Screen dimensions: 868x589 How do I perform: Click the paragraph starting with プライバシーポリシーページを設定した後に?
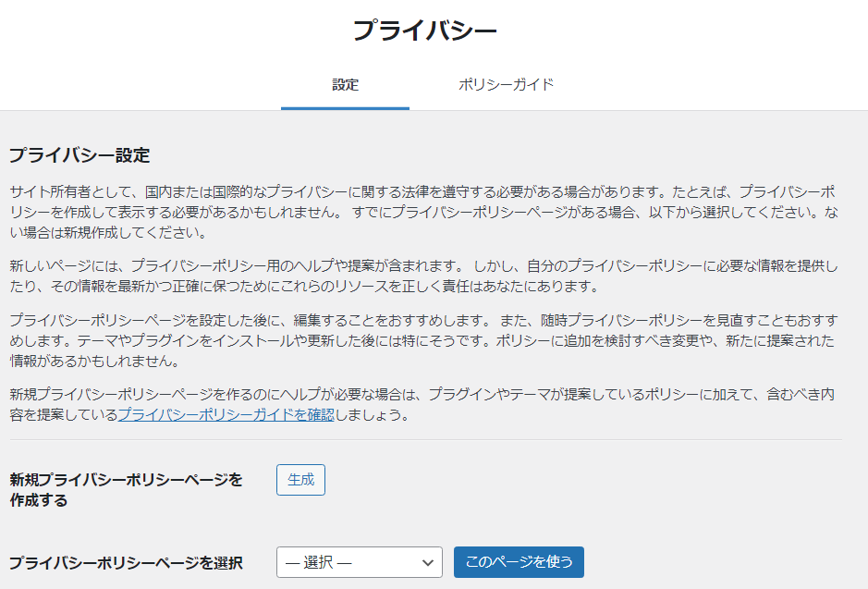423,330
